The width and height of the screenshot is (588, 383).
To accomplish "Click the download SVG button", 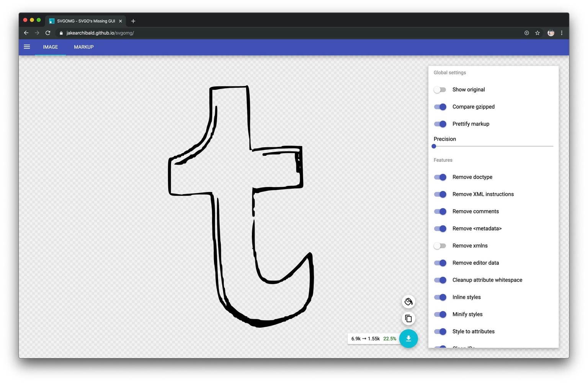I will [x=408, y=339].
